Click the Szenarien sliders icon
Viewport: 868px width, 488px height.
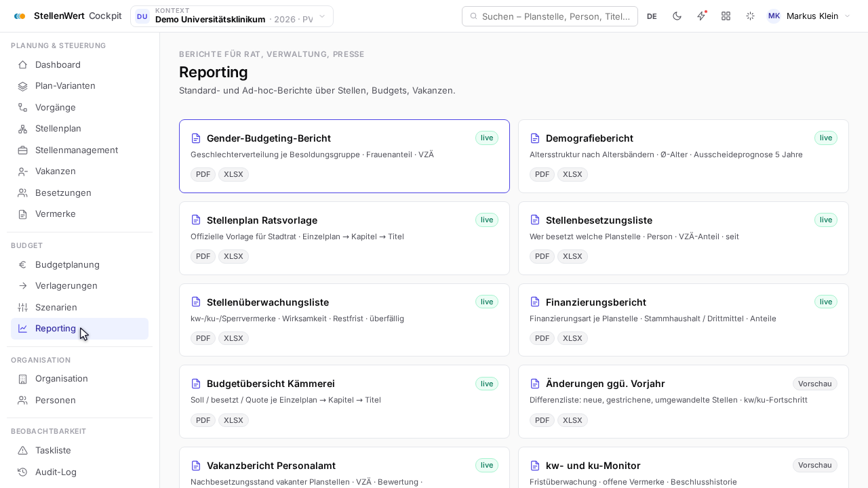point(22,308)
